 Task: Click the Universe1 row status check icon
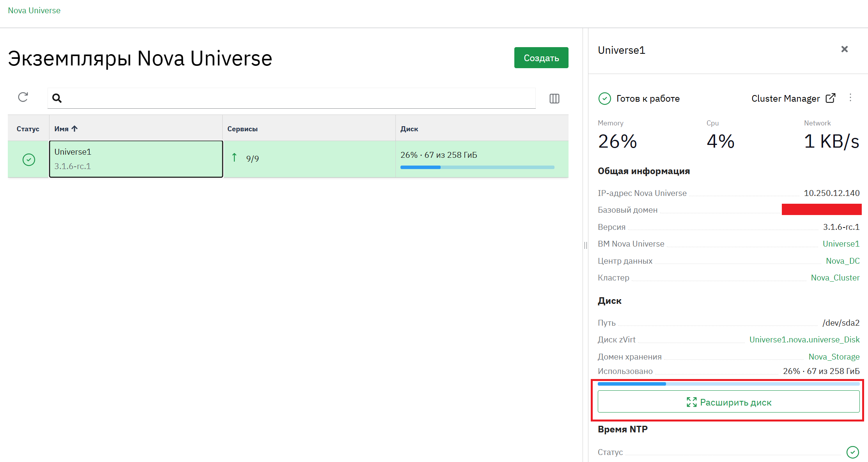pyautogui.click(x=29, y=160)
